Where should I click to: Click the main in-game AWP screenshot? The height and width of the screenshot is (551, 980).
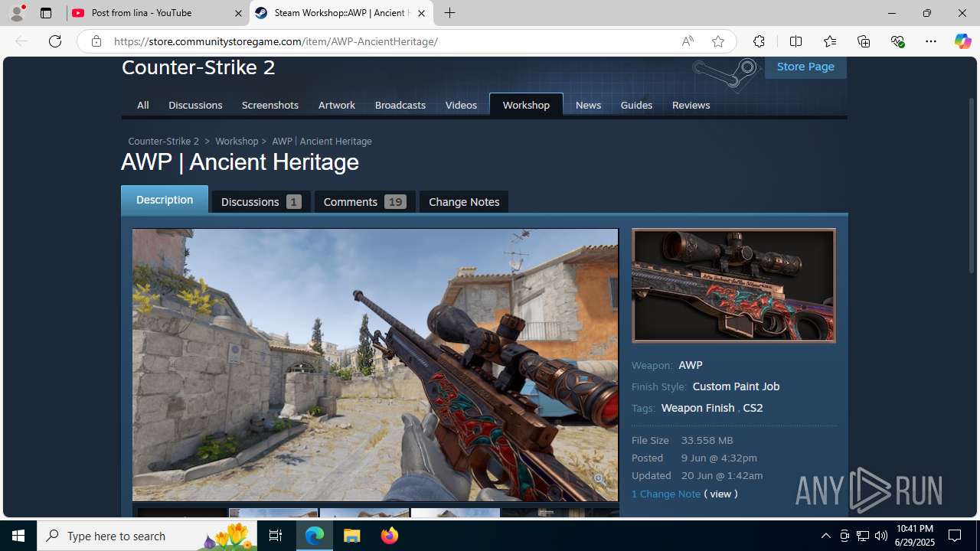375,365
